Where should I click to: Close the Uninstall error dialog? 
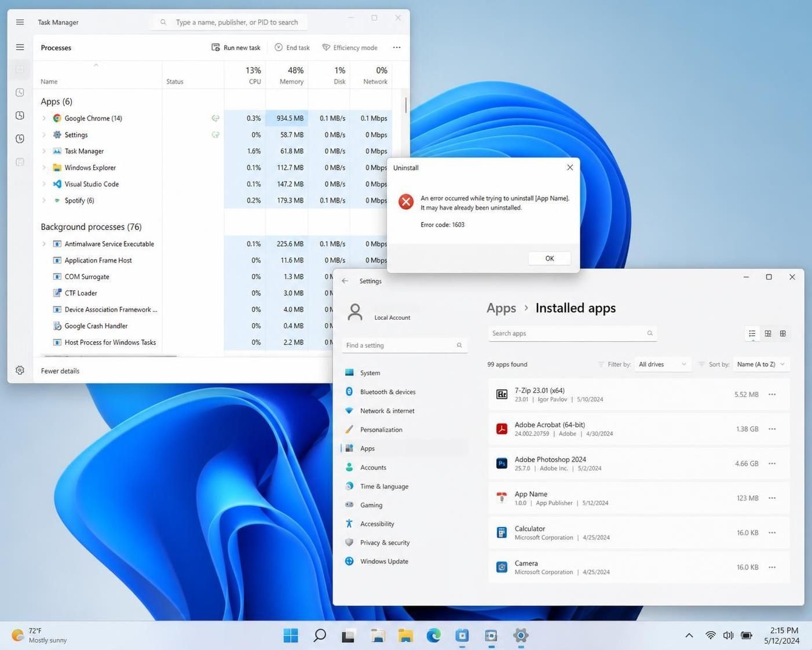(x=570, y=167)
